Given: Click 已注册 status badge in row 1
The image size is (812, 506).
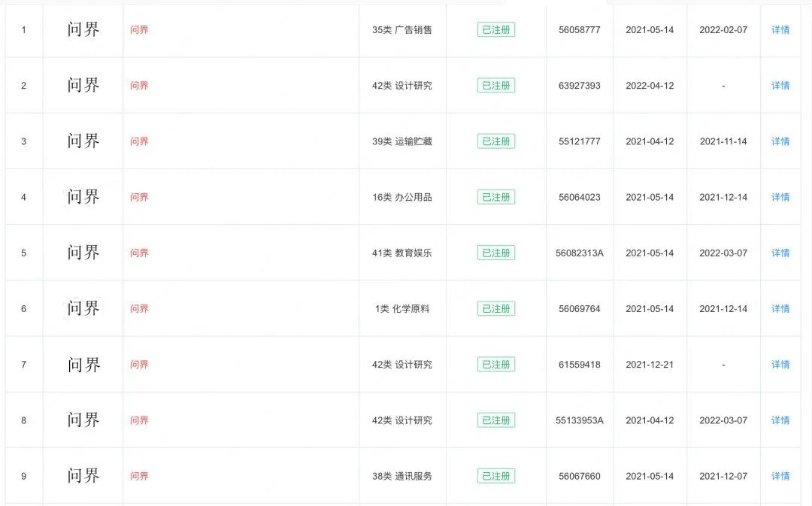Looking at the screenshot, I should [x=496, y=30].
